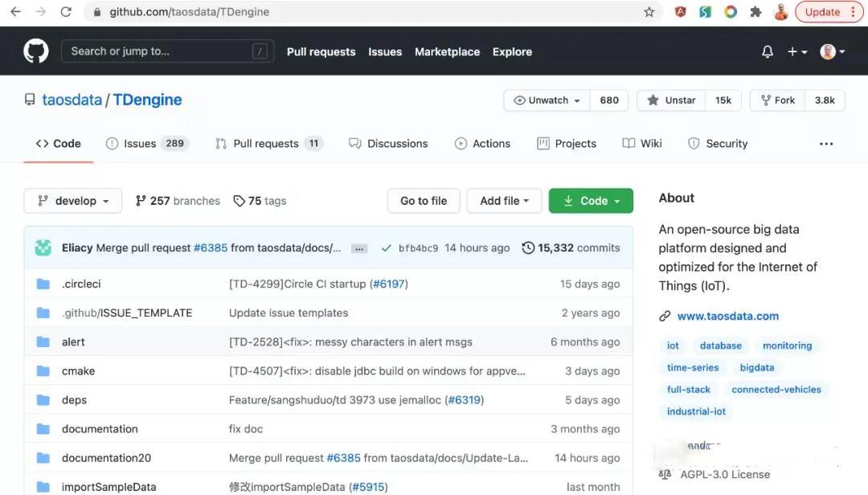This screenshot has height=495, width=868.
Task: Open the notifications bell
Action: click(768, 51)
